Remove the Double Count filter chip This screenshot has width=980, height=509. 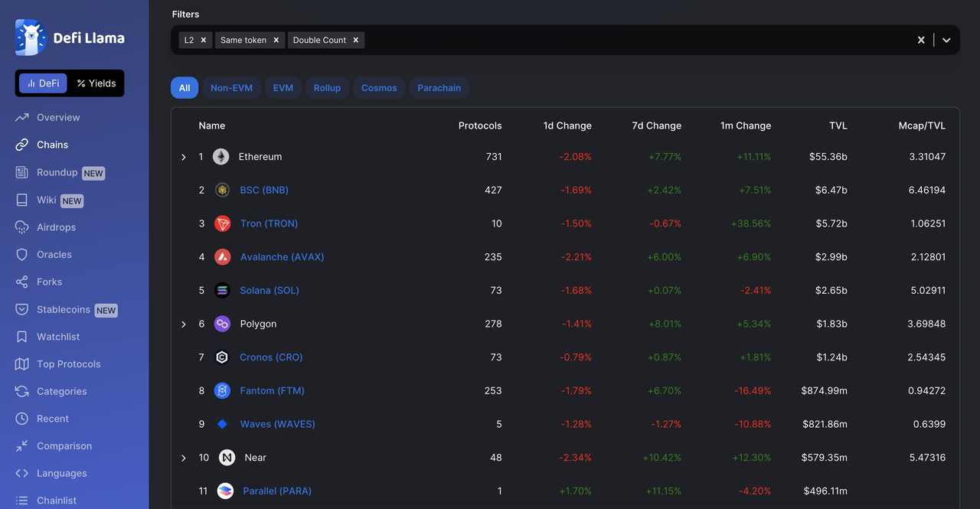coord(356,40)
